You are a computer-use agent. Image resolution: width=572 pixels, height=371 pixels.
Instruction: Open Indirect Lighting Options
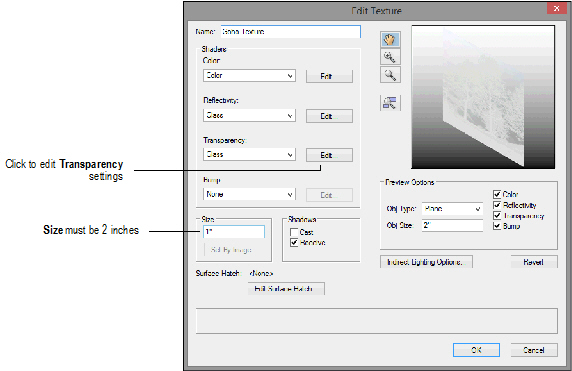(x=426, y=262)
